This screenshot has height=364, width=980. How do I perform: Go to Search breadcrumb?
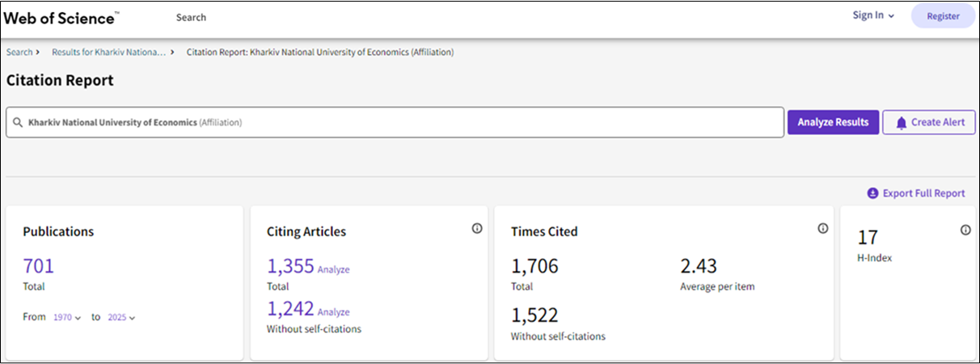(x=19, y=52)
